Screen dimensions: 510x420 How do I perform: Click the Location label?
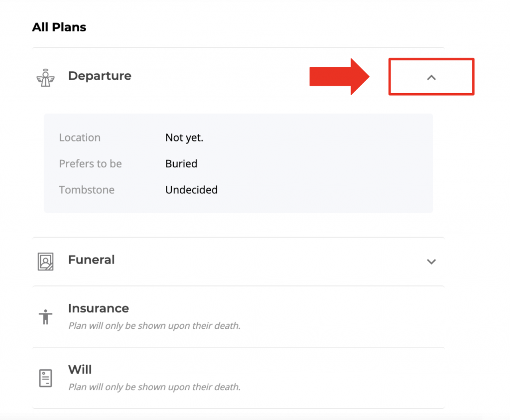point(80,138)
